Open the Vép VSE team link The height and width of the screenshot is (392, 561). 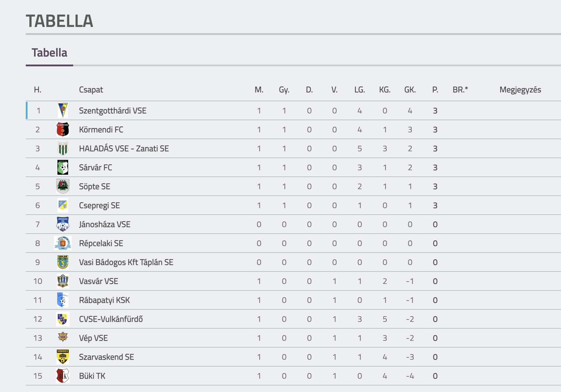[x=93, y=338]
